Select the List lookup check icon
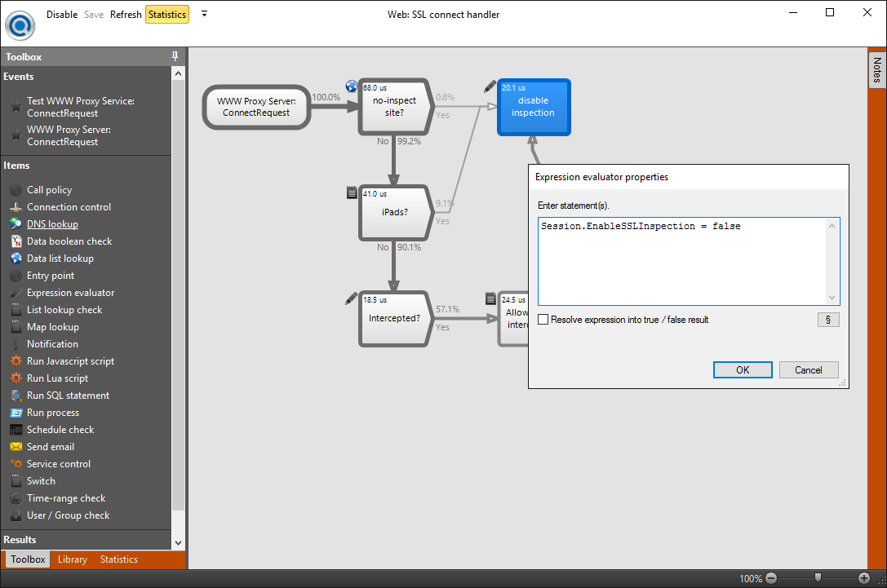This screenshot has width=887, height=588. click(16, 310)
